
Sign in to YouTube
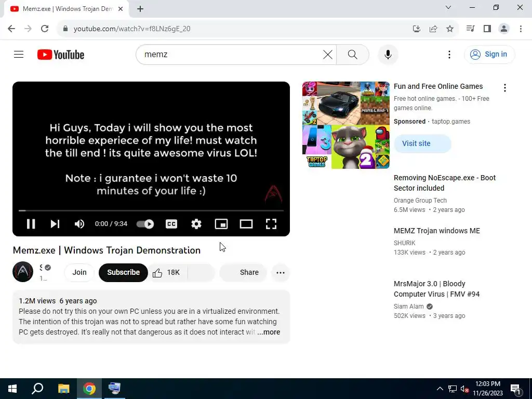(x=489, y=54)
